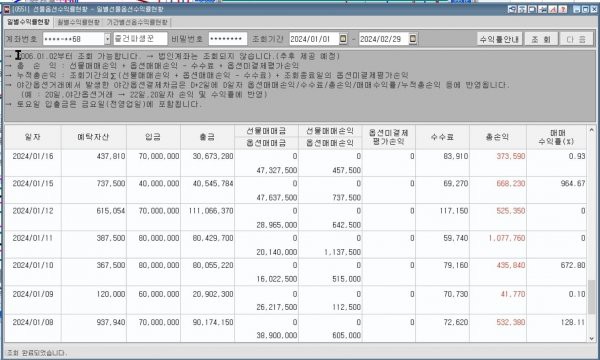Click the 1,077,760 total profit value
The width and height of the screenshot is (600, 360).
click(507, 238)
